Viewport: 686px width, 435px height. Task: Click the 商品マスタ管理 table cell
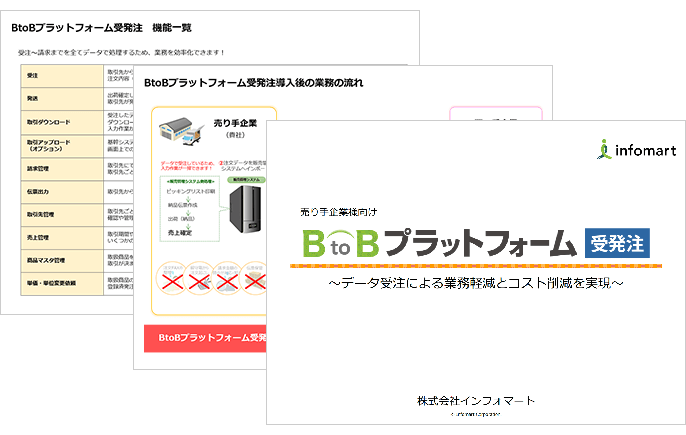62,260
